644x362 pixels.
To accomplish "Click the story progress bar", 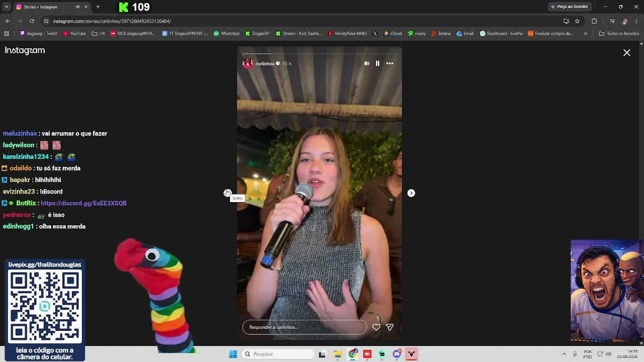I will 319,53.
